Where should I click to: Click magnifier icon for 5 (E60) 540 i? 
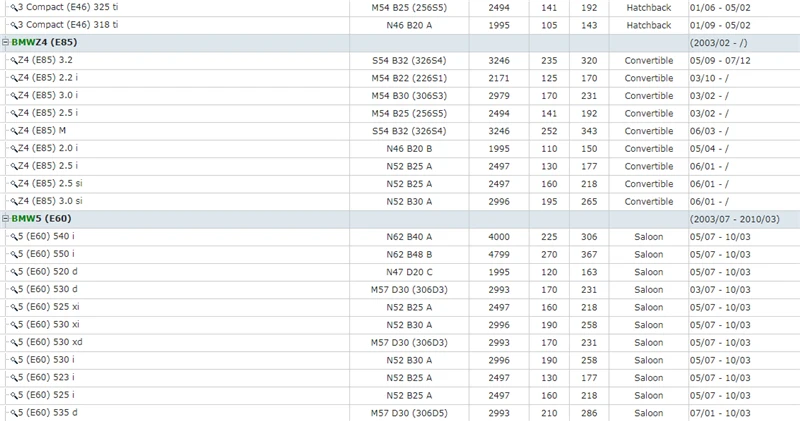14,237
